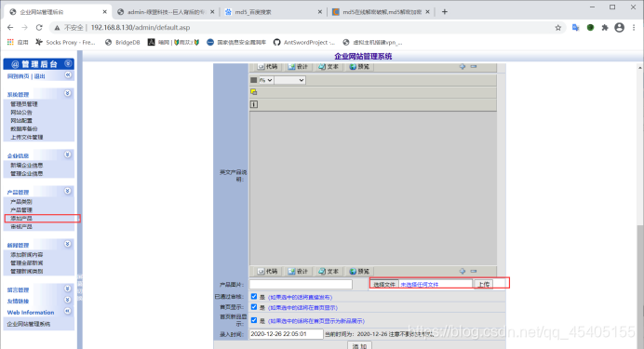Switch top editor to 代码 code view
Screen dimensions: 644x349
pyautogui.click(x=267, y=66)
